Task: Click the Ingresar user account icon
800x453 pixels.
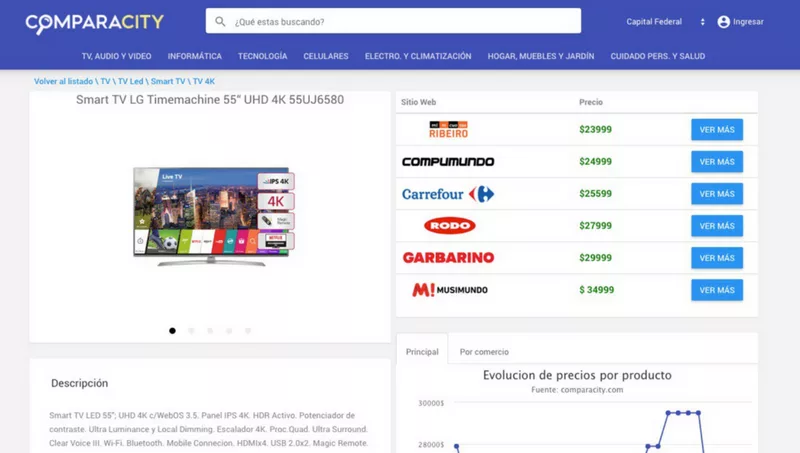Action: click(x=724, y=22)
